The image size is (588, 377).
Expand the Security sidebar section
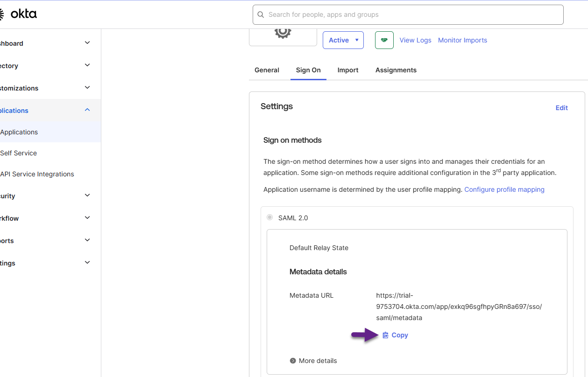[87, 195]
